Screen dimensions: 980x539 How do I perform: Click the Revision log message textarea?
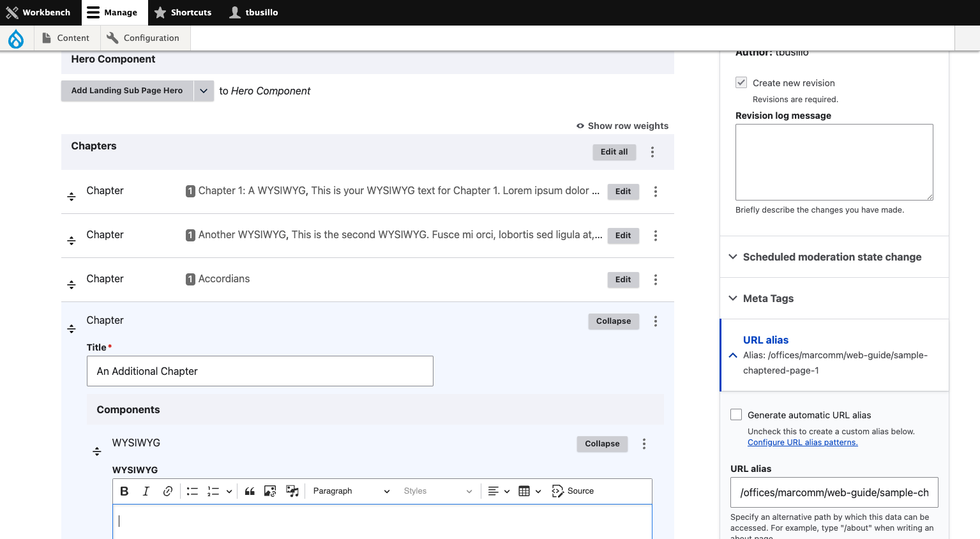[x=834, y=162]
